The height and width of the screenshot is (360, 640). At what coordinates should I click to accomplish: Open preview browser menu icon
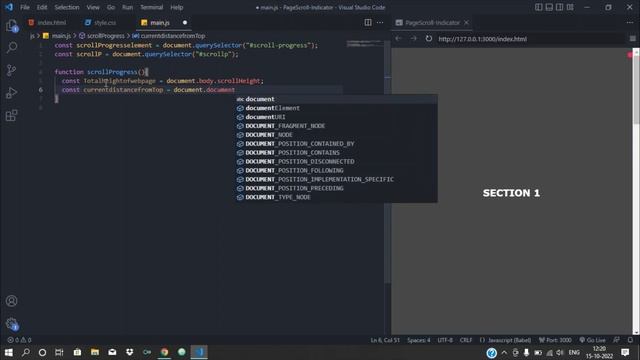[x=632, y=38]
